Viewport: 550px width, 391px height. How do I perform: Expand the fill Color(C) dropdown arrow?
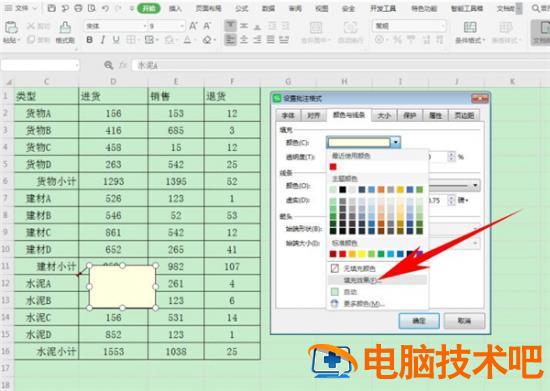pos(396,142)
